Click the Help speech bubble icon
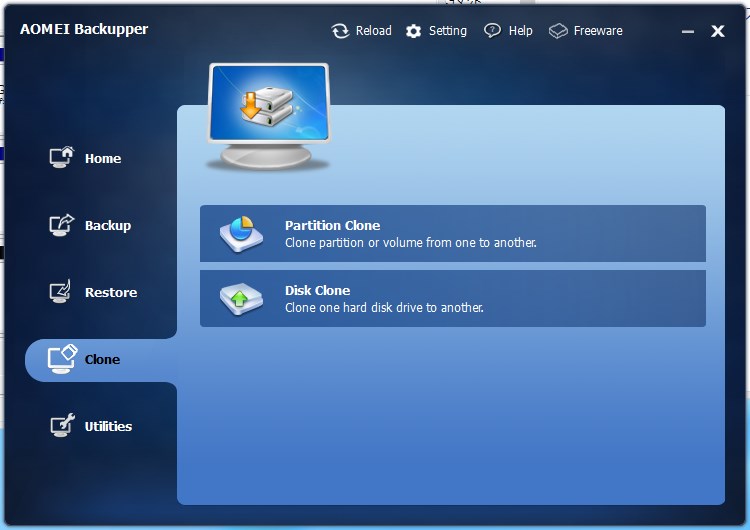750x530 pixels. (492, 31)
